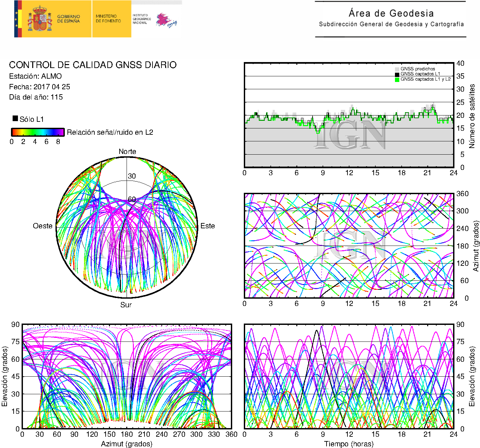Image resolution: width=480 pixels, height=448 pixels.
Task: Click the Área de Geodesia heading
Action: 391,13
